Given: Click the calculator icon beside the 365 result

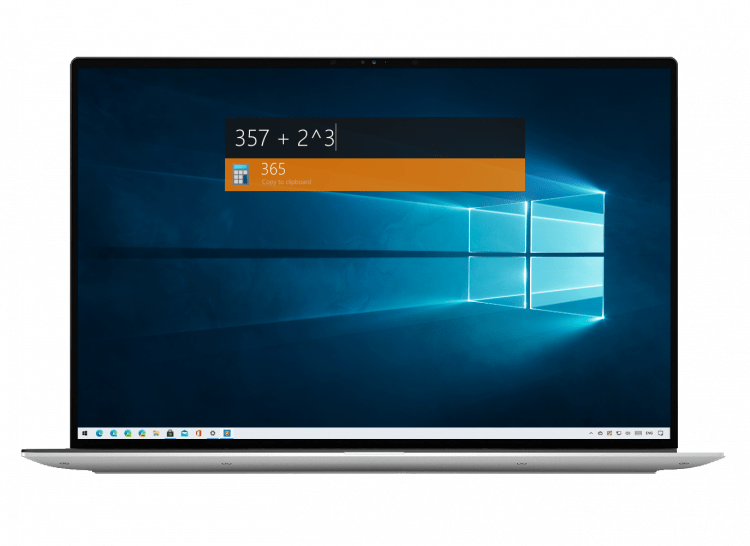Looking at the screenshot, I should (x=241, y=175).
